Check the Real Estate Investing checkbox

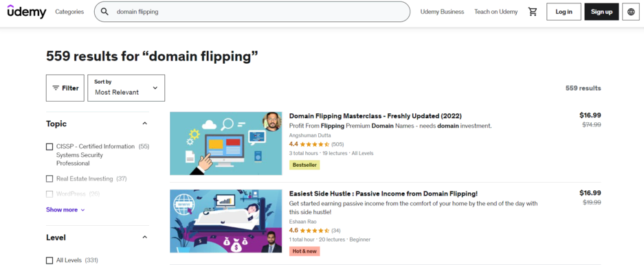point(49,179)
